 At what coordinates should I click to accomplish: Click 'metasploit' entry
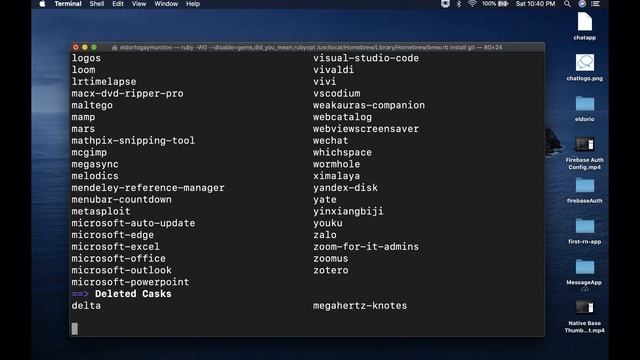[x=101, y=211]
